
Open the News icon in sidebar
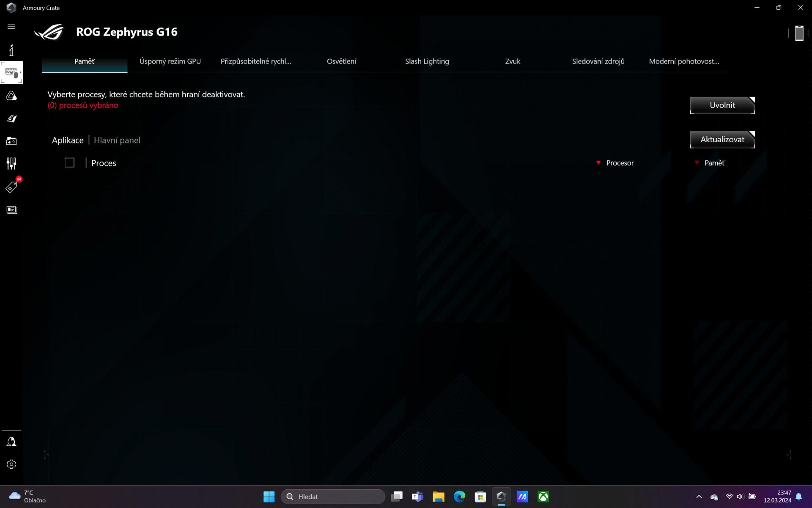pos(11,210)
